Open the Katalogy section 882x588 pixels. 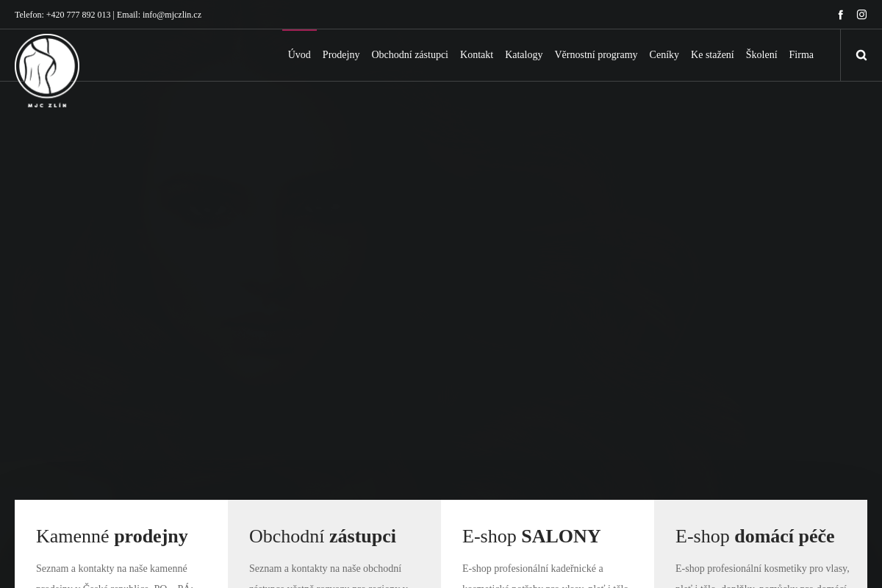point(523,54)
